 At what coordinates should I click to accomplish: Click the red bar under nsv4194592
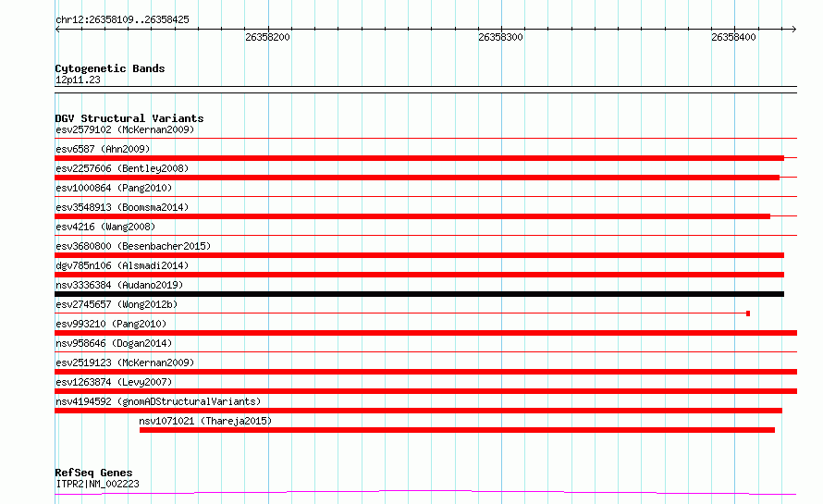418,411
